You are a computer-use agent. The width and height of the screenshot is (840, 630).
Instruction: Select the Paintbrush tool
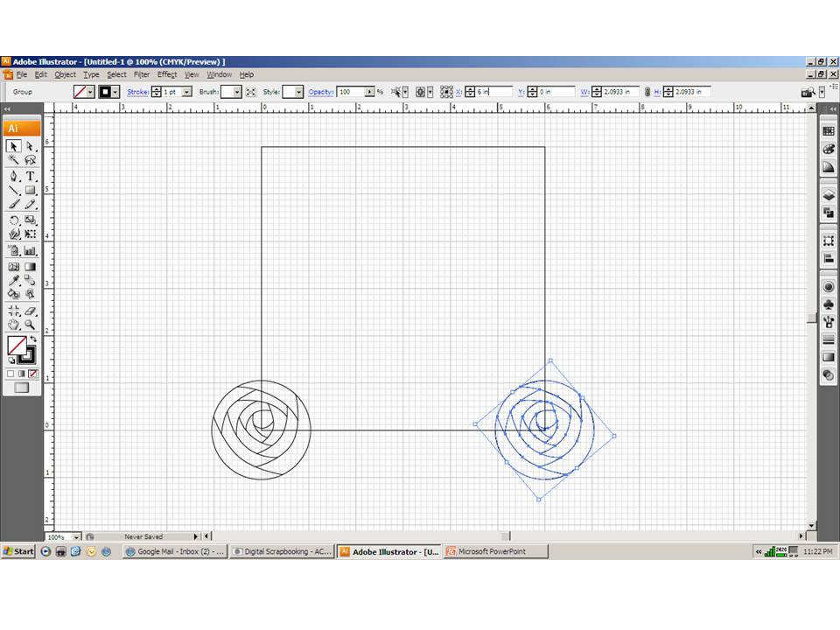point(13,204)
